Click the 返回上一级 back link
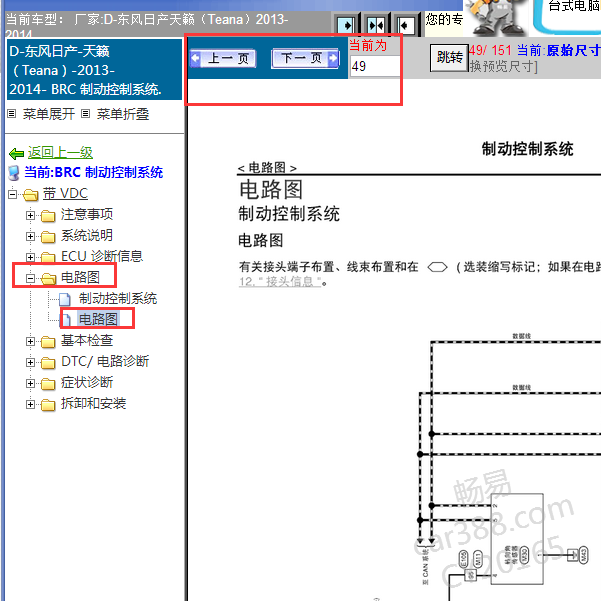The height and width of the screenshot is (601, 601). (x=60, y=152)
